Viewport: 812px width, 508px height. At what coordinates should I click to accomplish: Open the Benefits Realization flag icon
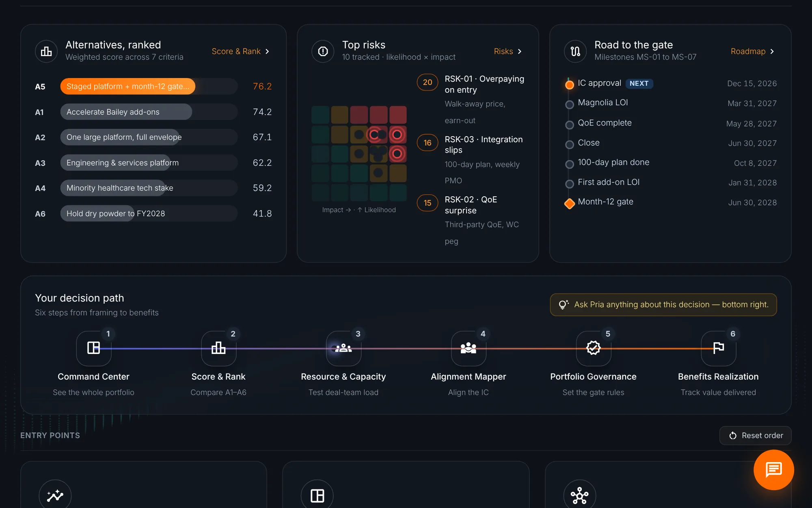tap(718, 348)
